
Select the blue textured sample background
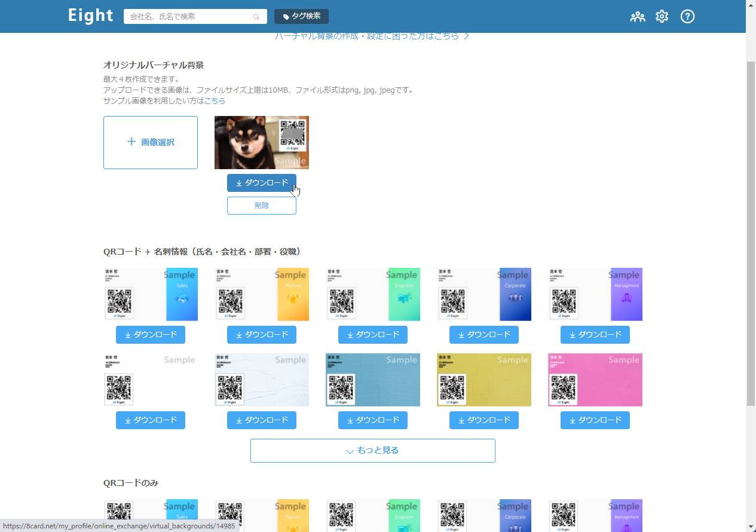pos(373,380)
